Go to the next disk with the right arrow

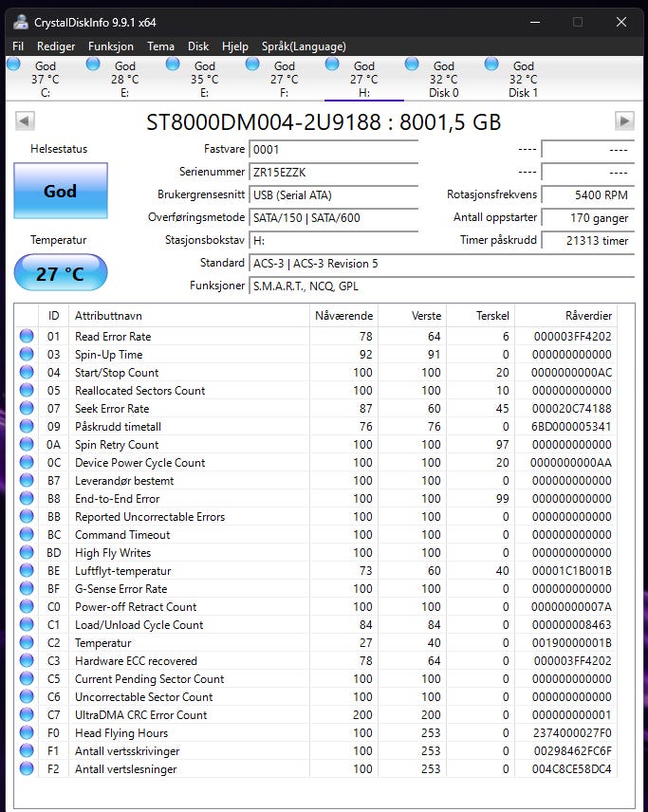624,121
